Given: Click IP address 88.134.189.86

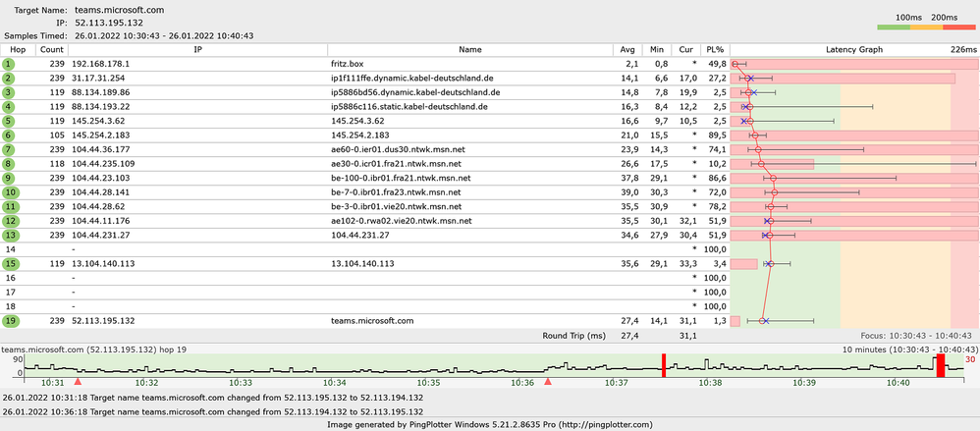Looking at the screenshot, I should coord(100,92).
